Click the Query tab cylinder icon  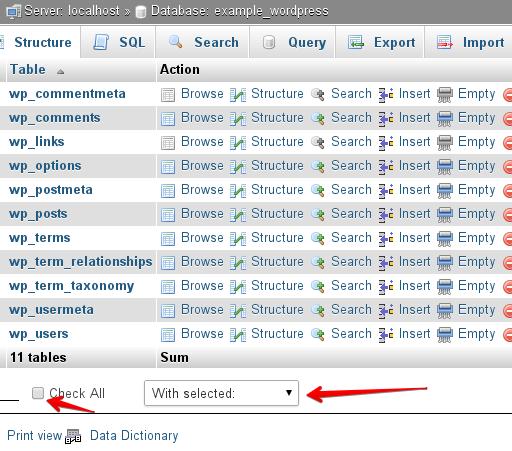[x=269, y=42]
